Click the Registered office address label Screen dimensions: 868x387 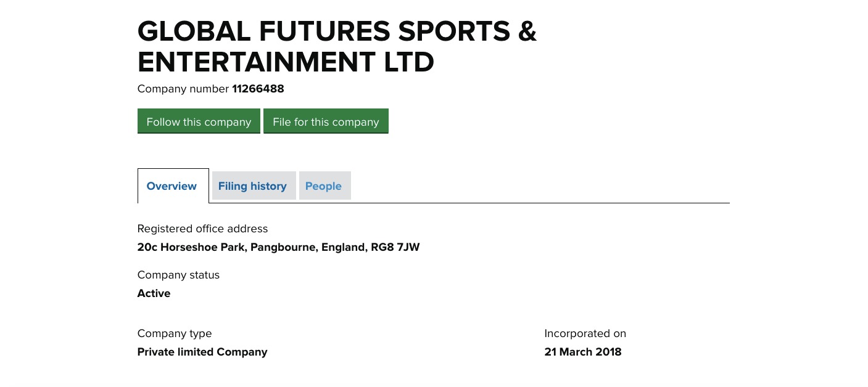point(202,229)
